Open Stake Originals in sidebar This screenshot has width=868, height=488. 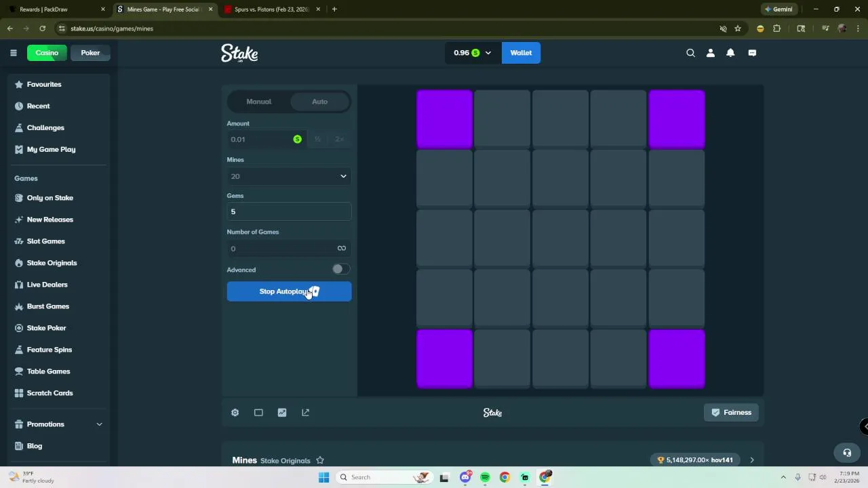pyautogui.click(x=52, y=263)
